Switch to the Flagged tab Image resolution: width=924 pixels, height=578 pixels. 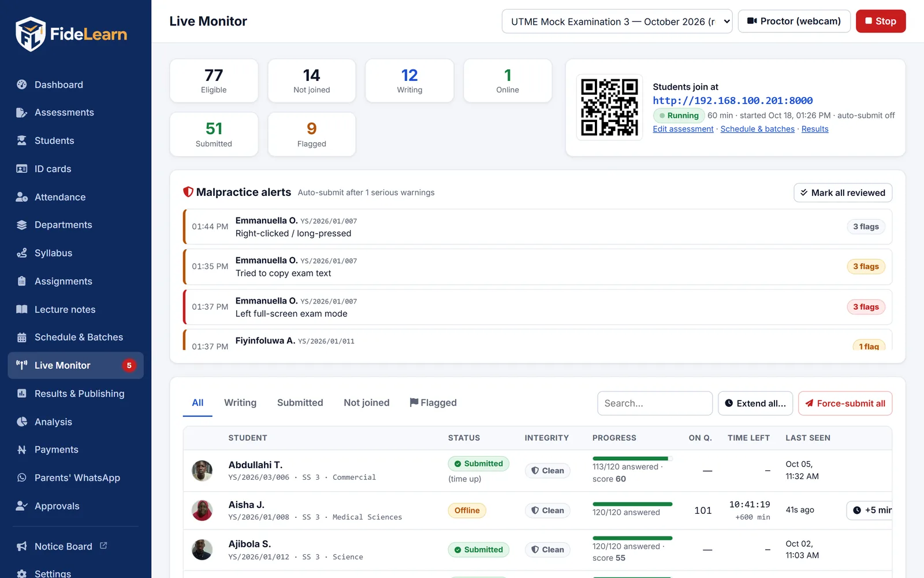pos(433,403)
